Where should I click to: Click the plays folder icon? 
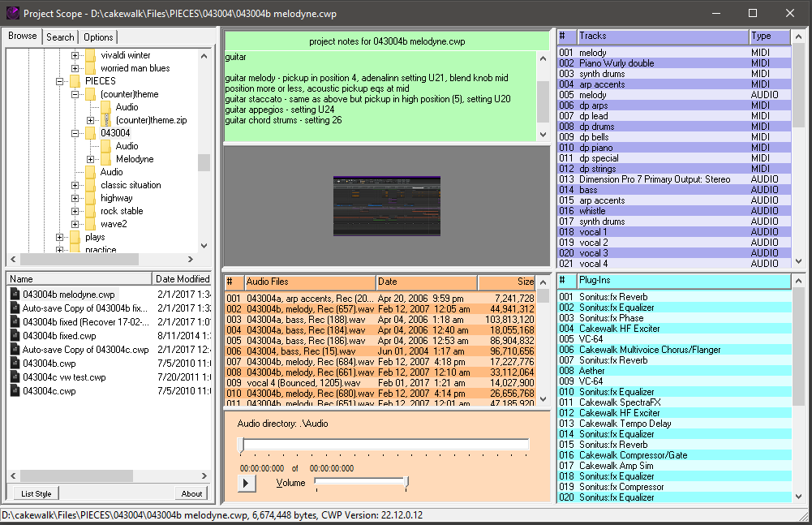tap(75, 236)
